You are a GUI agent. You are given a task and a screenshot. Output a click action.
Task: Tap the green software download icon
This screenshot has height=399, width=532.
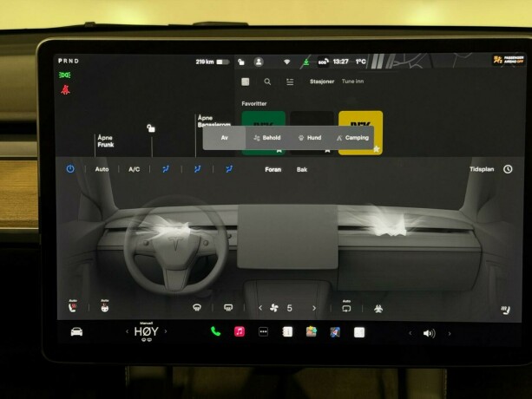click(x=306, y=62)
